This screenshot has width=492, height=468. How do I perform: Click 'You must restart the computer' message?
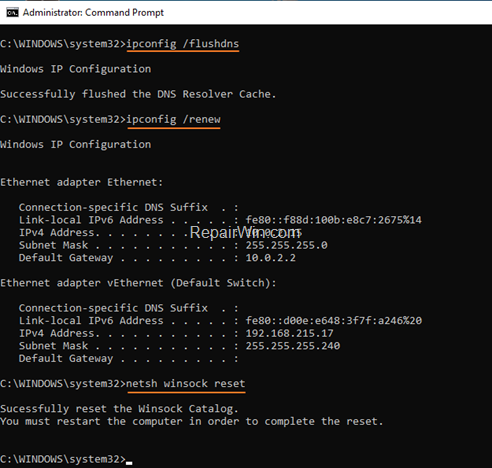(x=192, y=421)
